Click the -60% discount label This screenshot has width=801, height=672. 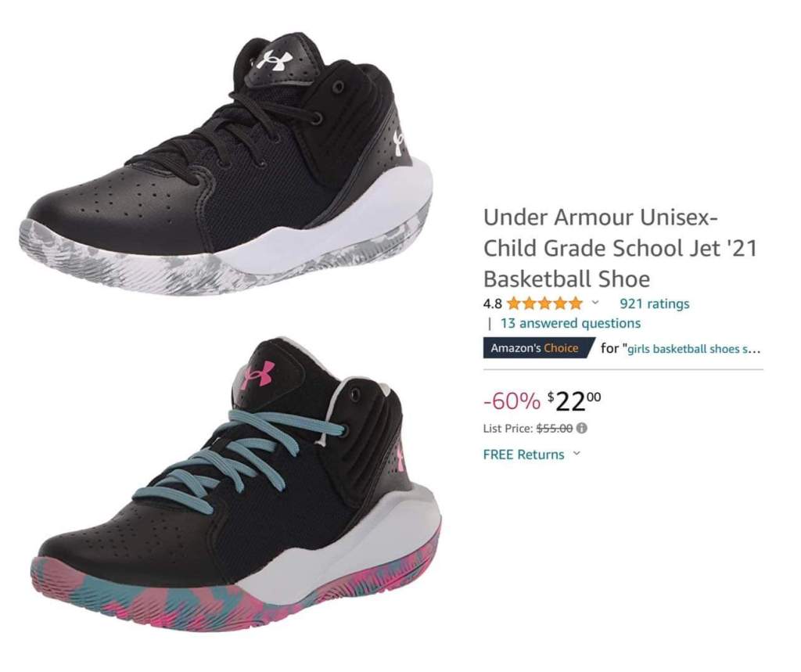[512, 402]
